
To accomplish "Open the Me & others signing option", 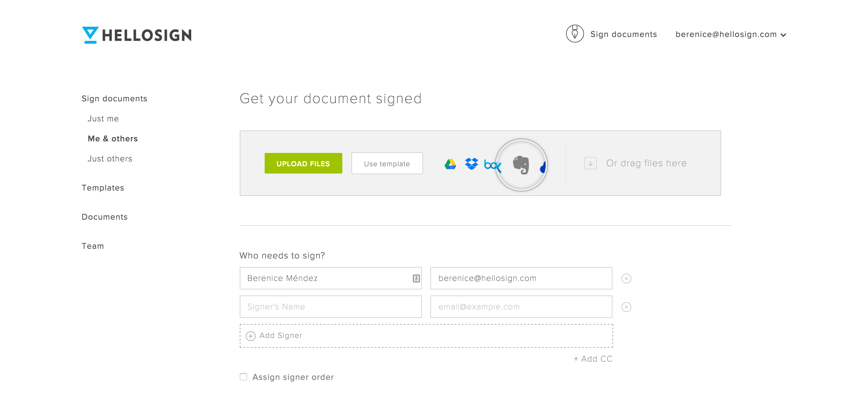I will click(x=112, y=138).
